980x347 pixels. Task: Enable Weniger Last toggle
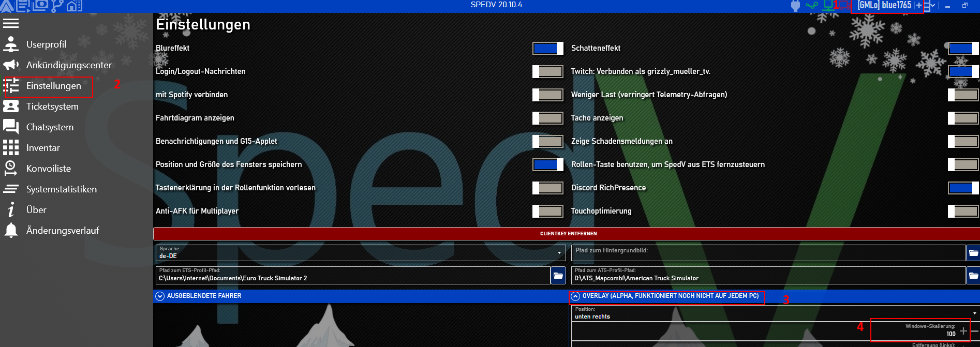tap(963, 95)
